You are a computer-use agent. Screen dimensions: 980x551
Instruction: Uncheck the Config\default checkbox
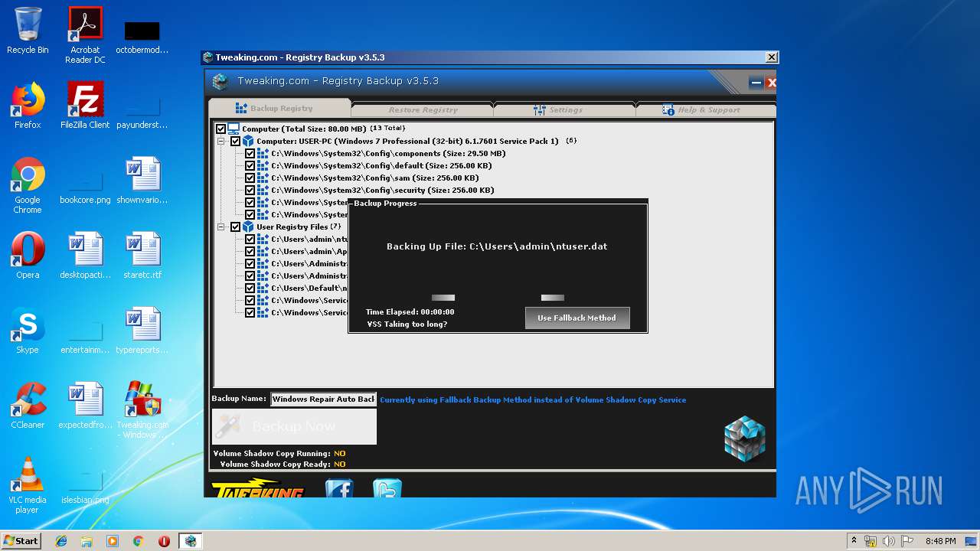pos(250,165)
